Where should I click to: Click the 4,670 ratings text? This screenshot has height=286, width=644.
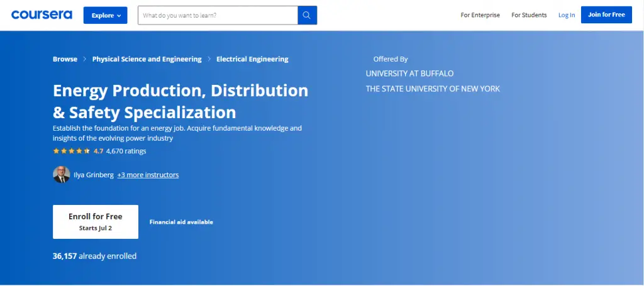pyautogui.click(x=126, y=151)
